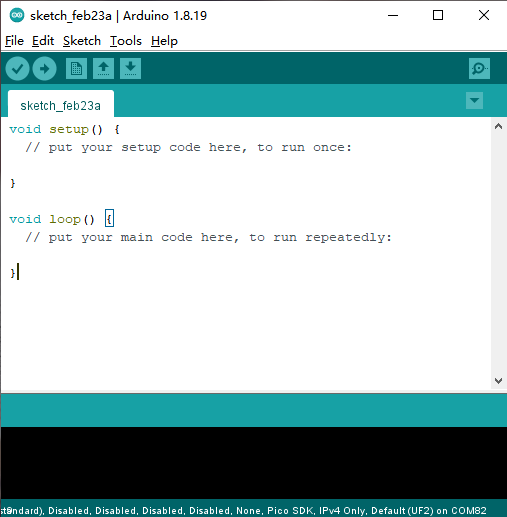Click inside the black console output area
The width and height of the screenshot is (507, 517).
253,463
